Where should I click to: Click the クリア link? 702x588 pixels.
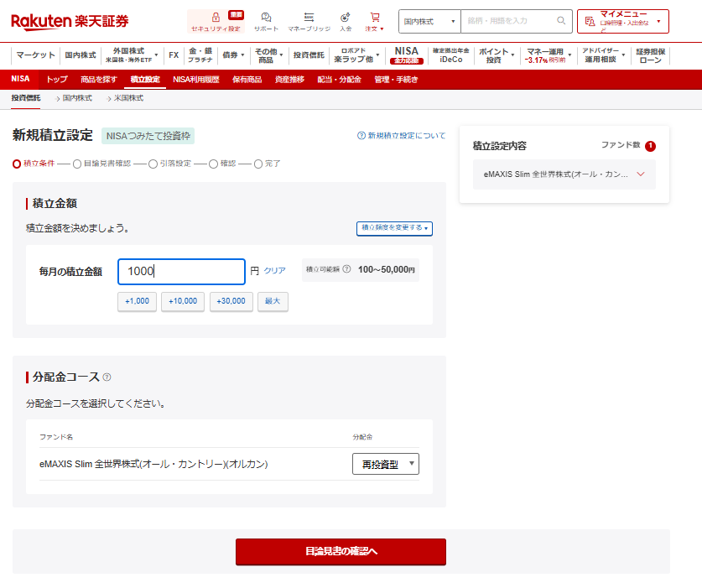click(x=274, y=270)
